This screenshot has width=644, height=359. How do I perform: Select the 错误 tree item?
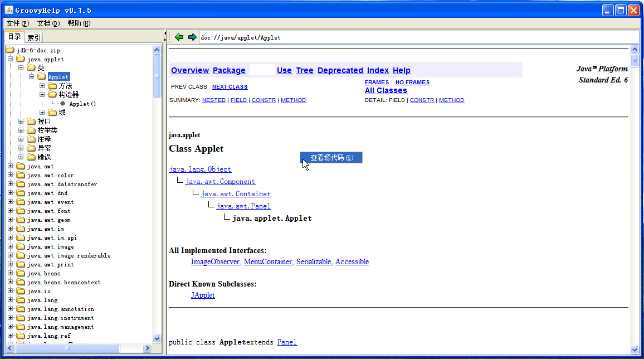(45, 157)
